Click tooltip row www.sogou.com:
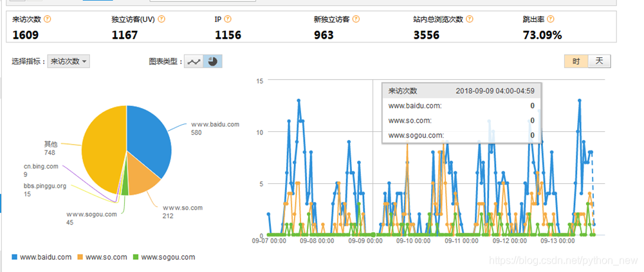Viewport: 644px width, 272px height. tap(462, 136)
